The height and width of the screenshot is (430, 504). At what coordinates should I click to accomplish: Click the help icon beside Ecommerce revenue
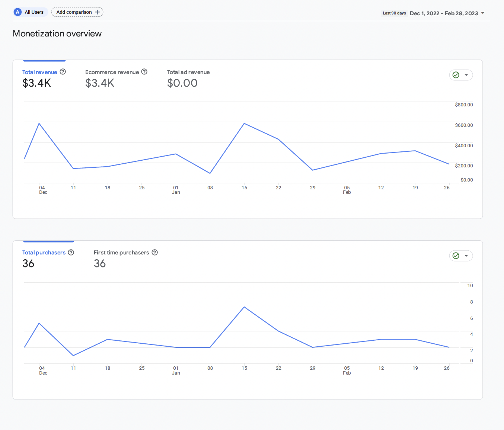[144, 72]
